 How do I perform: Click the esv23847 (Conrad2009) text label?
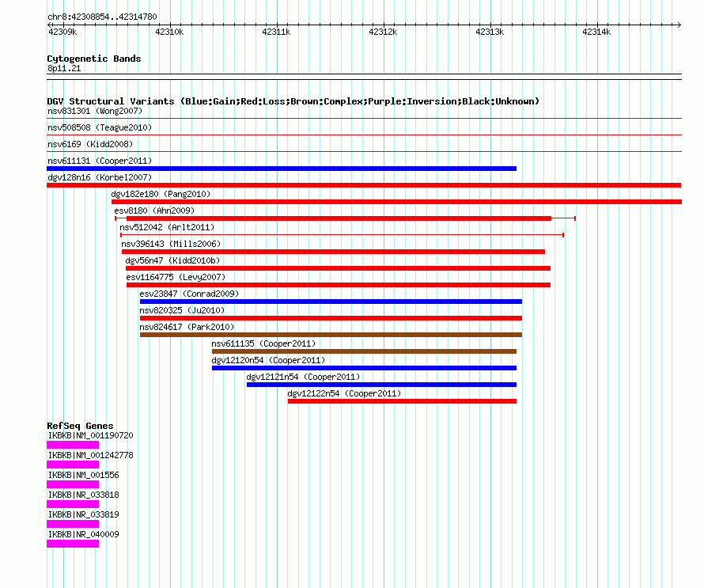pos(189,294)
